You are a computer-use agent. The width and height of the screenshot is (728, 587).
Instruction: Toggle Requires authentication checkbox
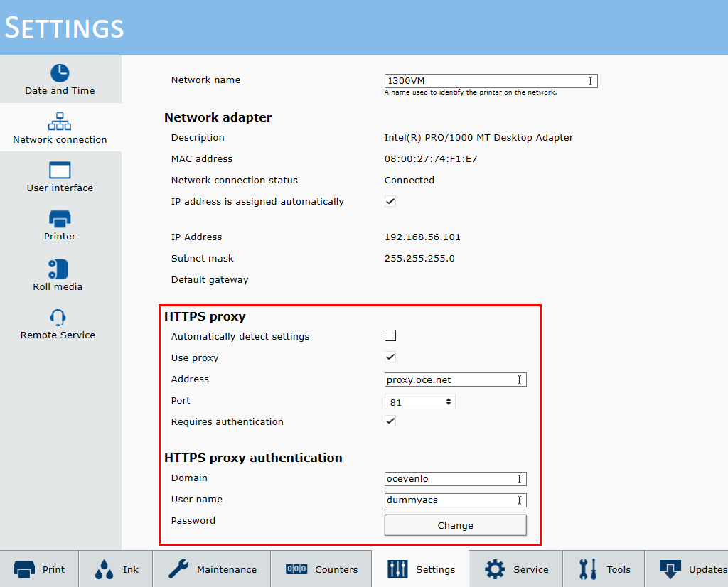coord(390,421)
